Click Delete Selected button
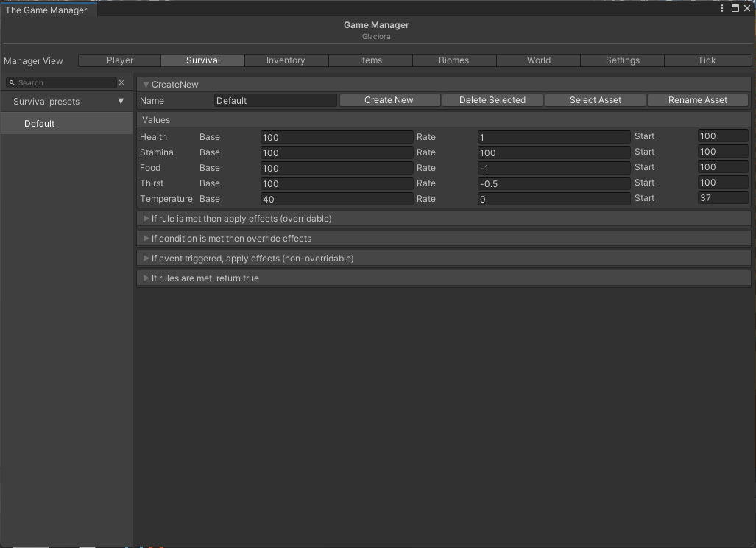 click(x=492, y=100)
